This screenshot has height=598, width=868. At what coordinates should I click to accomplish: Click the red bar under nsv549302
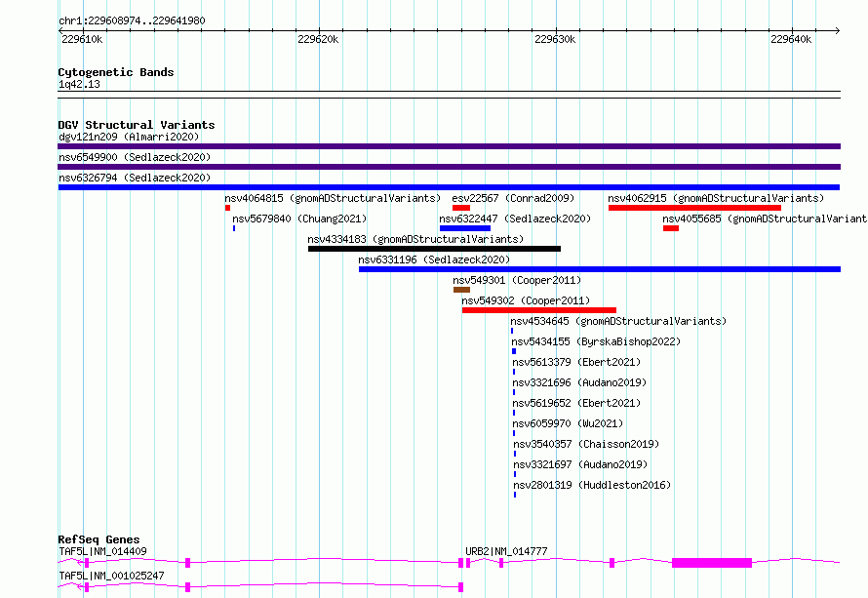coord(539,310)
